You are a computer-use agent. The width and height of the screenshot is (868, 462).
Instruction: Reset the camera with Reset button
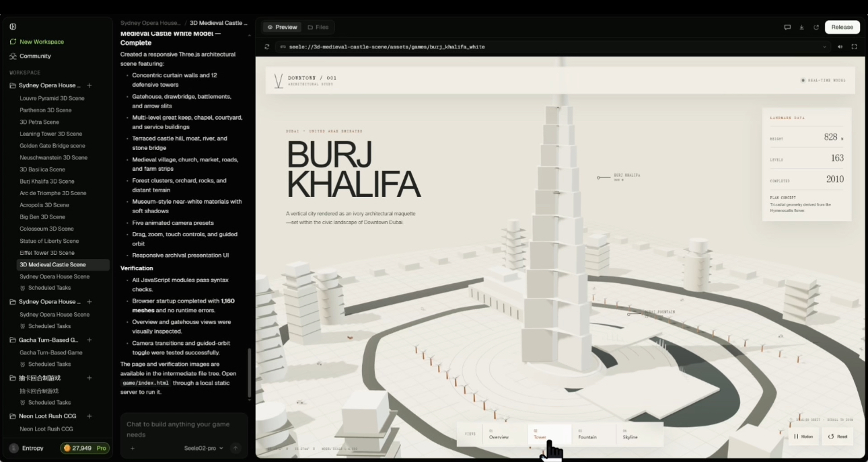[x=838, y=436]
